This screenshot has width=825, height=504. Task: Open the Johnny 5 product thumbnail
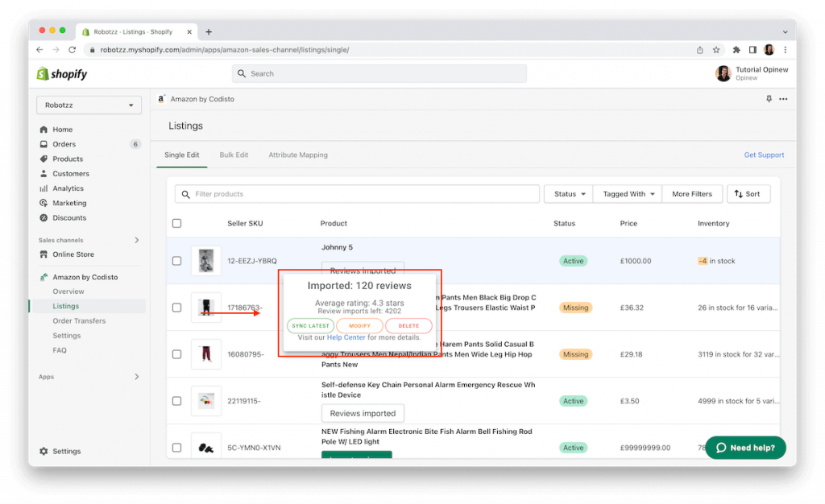click(205, 261)
